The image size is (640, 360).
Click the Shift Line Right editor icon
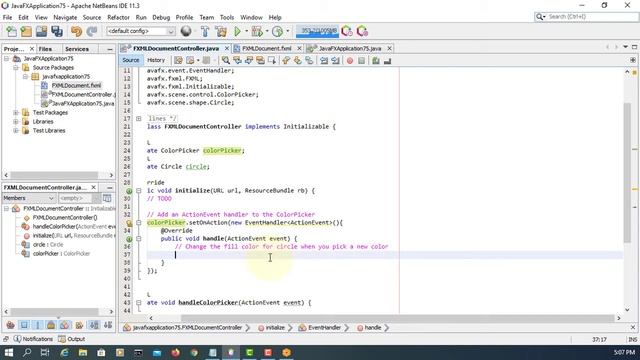point(335,60)
